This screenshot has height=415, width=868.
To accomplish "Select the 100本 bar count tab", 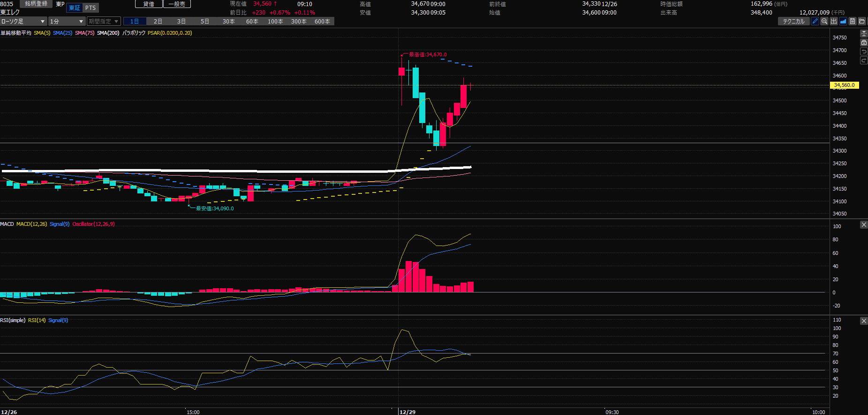I will 275,22.
